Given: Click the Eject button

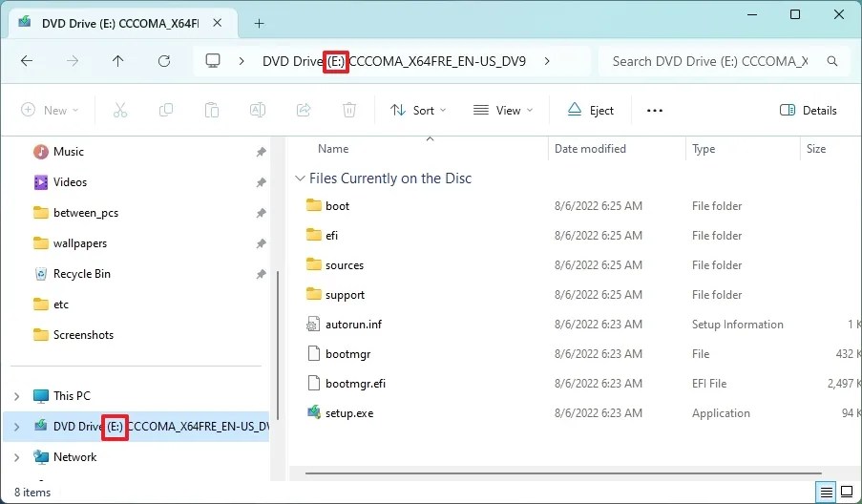Looking at the screenshot, I should 590,110.
